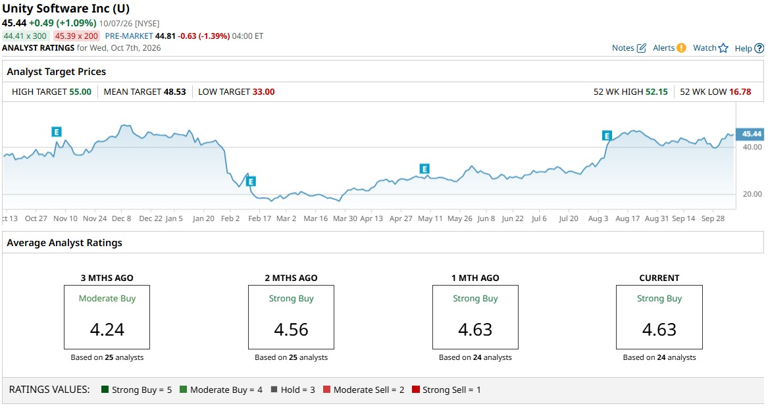Click the bid quote 44.41 x 300

[25, 36]
